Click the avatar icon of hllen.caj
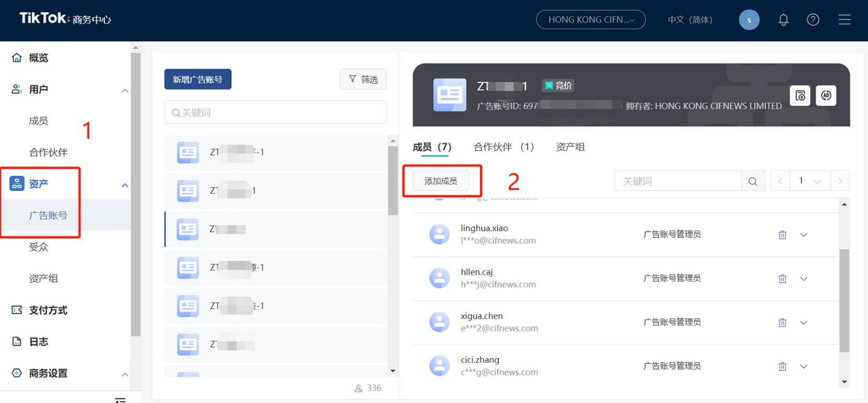 [x=439, y=278]
